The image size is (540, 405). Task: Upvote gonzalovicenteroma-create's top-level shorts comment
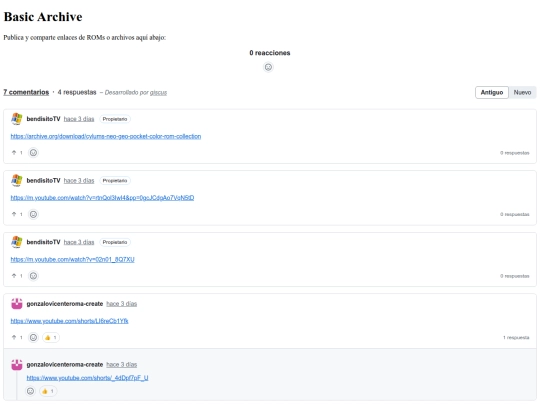tap(17, 338)
